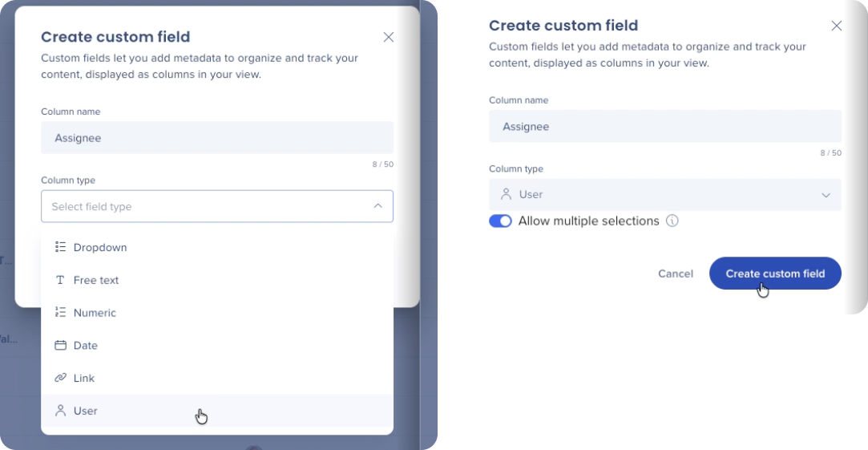Click the Create custom field button
The height and width of the screenshot is (450, 868).
[775, 274]
